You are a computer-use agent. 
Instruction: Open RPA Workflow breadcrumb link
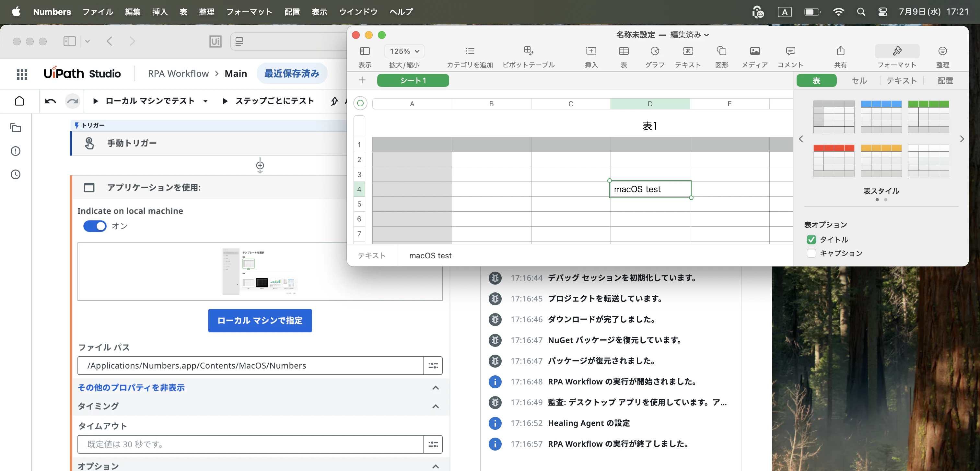[x=178, y=74]
